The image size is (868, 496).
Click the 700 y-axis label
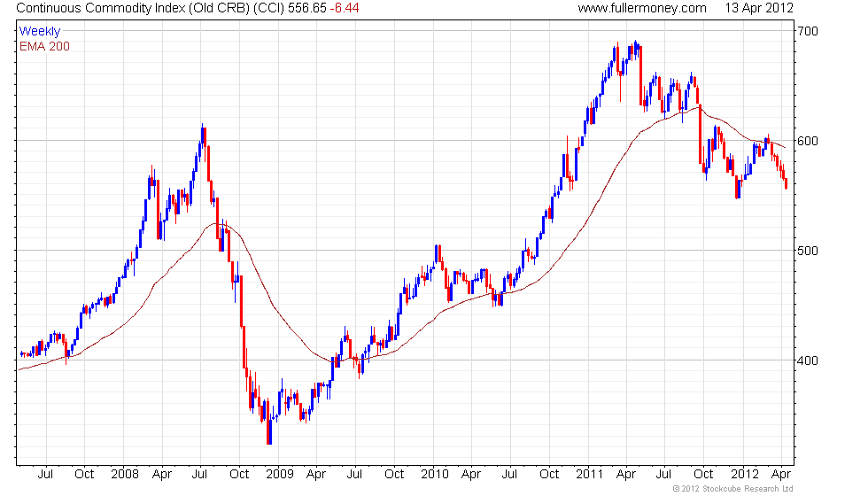click(808, 31)
